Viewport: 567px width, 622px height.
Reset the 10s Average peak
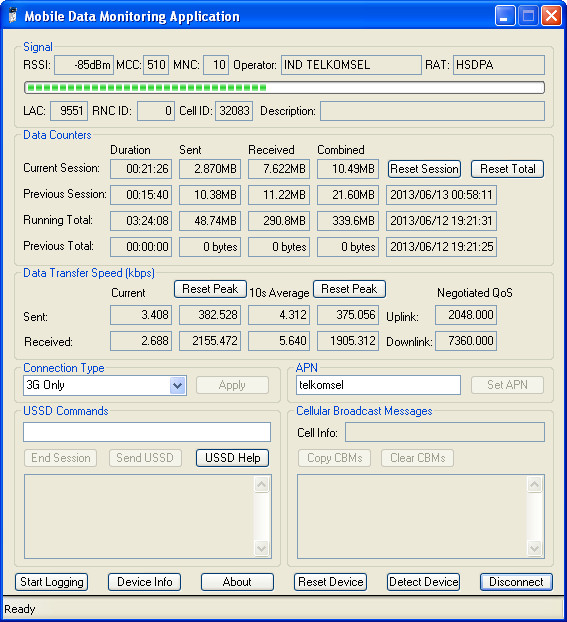tap(349, 289)
